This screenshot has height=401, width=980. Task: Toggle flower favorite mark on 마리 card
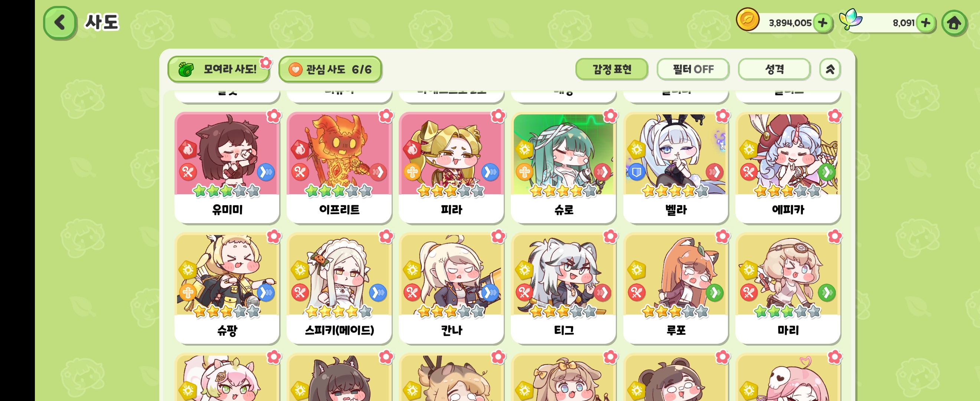(835, 237)
